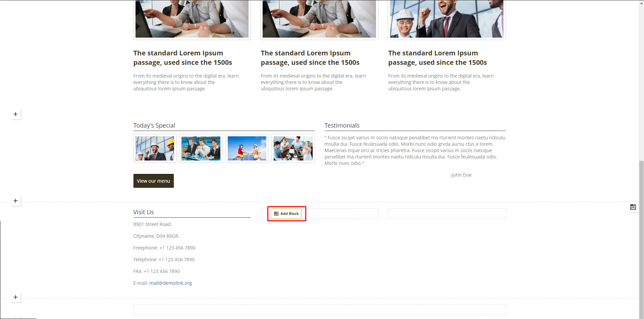The width and height of the screenshot is (644, 319).
Task: Click the plus icon below the email row
Action: [15, 297]
